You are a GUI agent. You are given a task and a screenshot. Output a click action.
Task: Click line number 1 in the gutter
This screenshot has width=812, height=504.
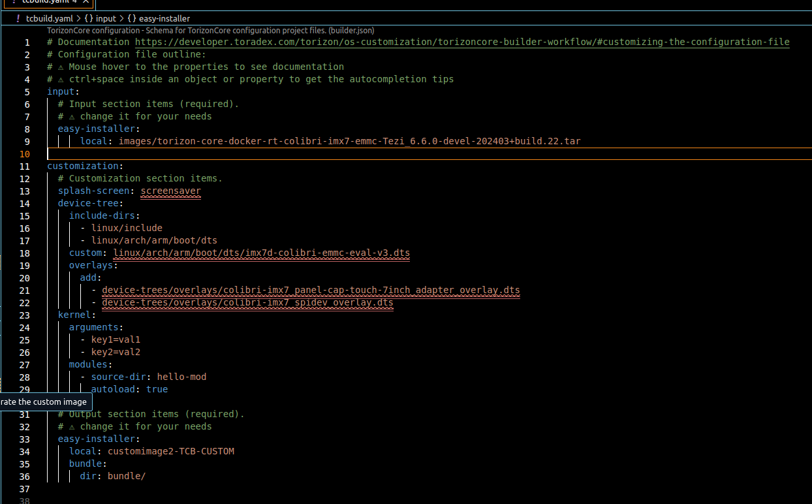coord(27,42)
